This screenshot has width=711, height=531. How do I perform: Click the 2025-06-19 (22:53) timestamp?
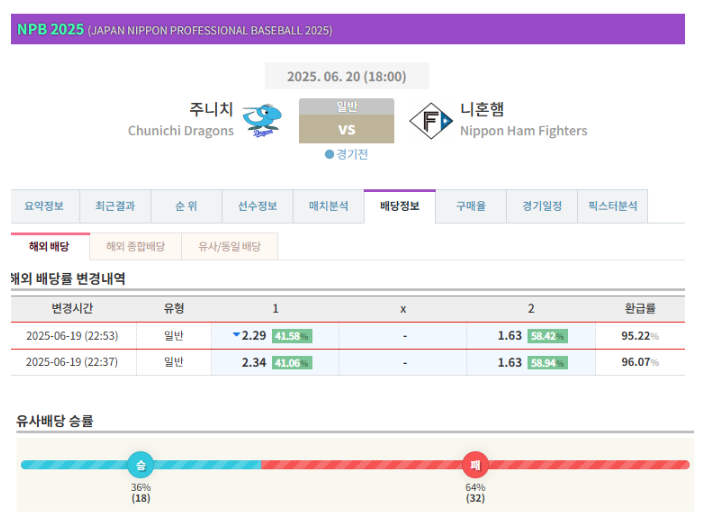coord(72,336)
